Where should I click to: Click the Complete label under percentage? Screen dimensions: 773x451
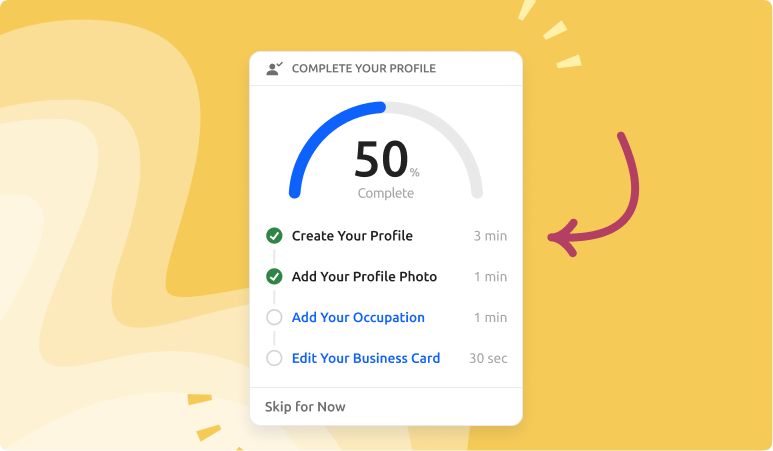coord(386,193)
